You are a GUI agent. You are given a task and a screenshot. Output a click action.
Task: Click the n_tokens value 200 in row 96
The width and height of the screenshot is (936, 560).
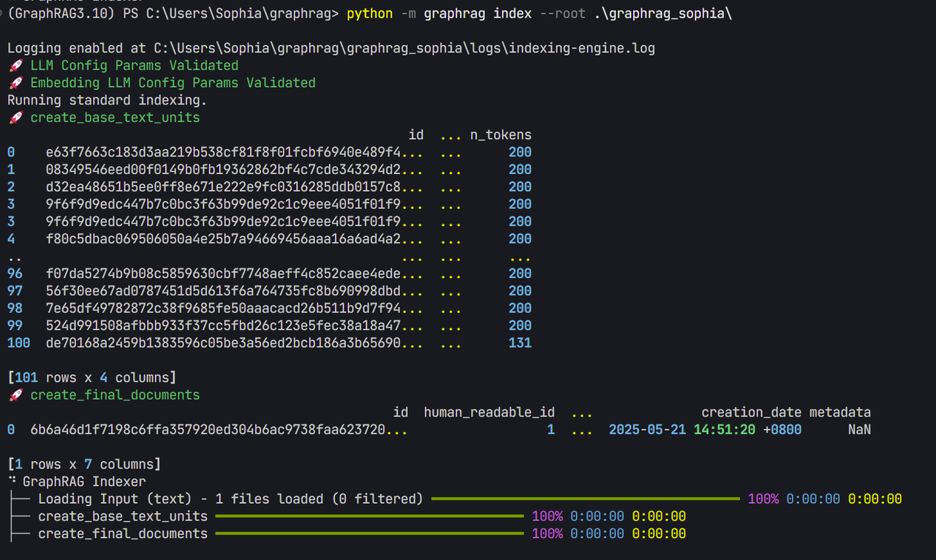tap(520, 273)
